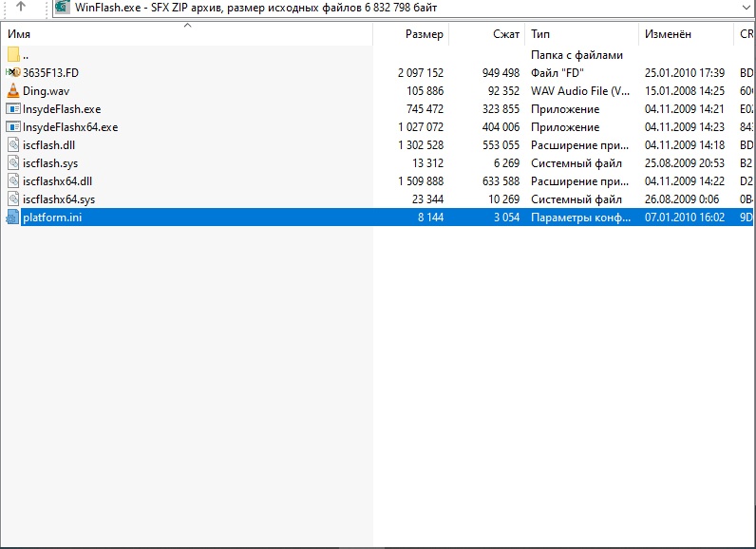This screenshot has height=549, width=756.
Task: Select the file name iscflashx64.sys
Action: 59,199
